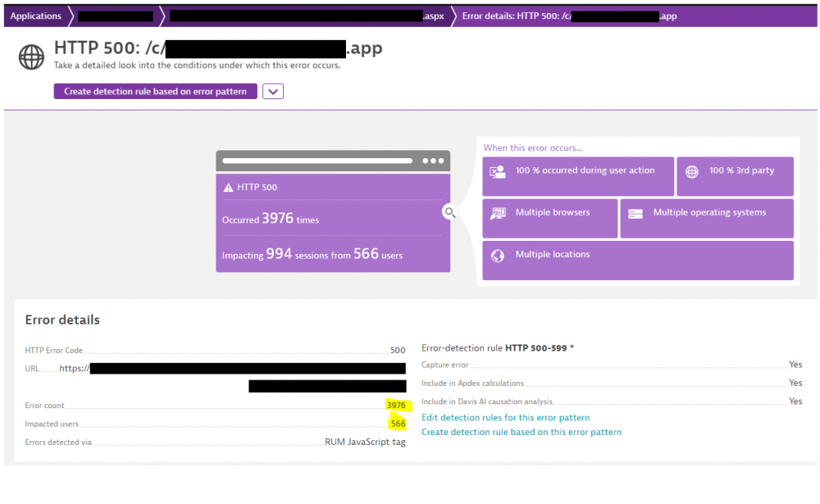Click the three-dots icon in the browser mockup

tap(434, 161)
